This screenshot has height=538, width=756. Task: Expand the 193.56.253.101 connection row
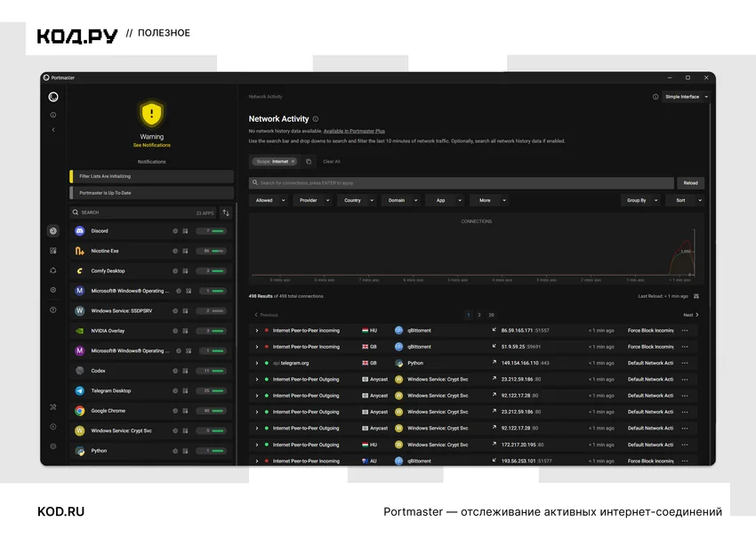[x=257, y=461]
